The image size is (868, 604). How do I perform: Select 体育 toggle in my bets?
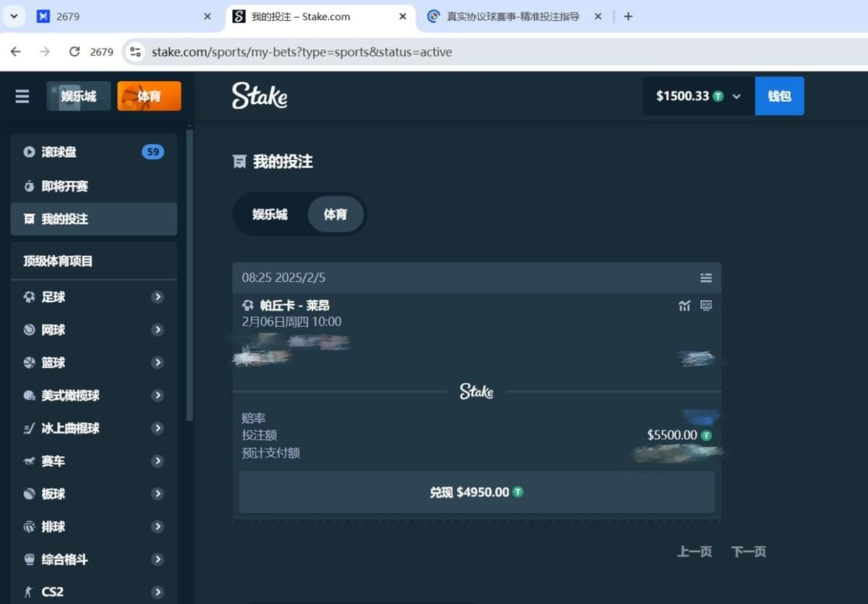(336, 214)
